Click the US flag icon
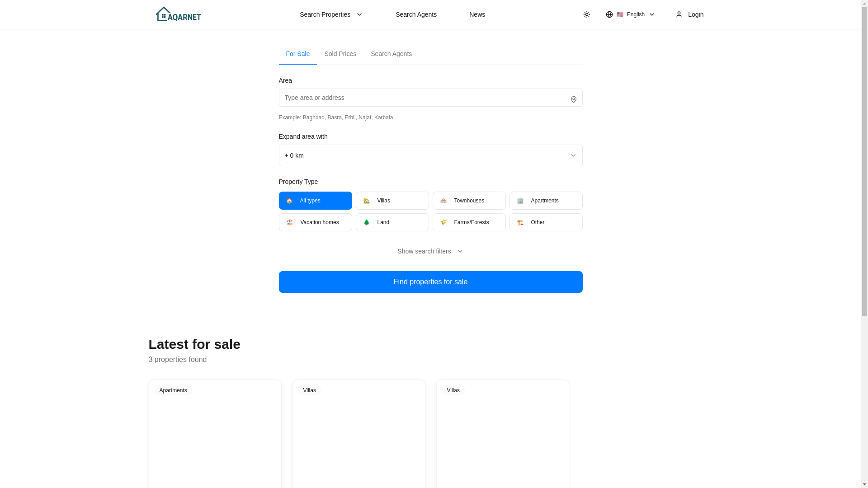Image resolution: width=868 pixels, height=488 pixels. point(620,14)
